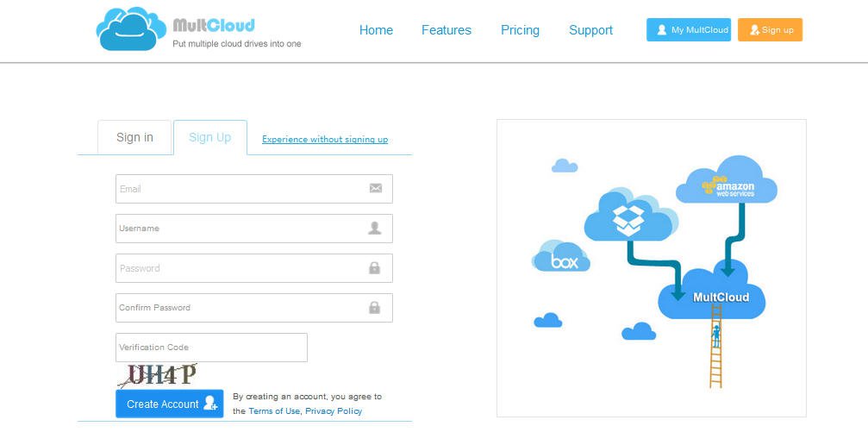868x445 pixels.
Task: Open the Home page
Action: coord(376,30)
